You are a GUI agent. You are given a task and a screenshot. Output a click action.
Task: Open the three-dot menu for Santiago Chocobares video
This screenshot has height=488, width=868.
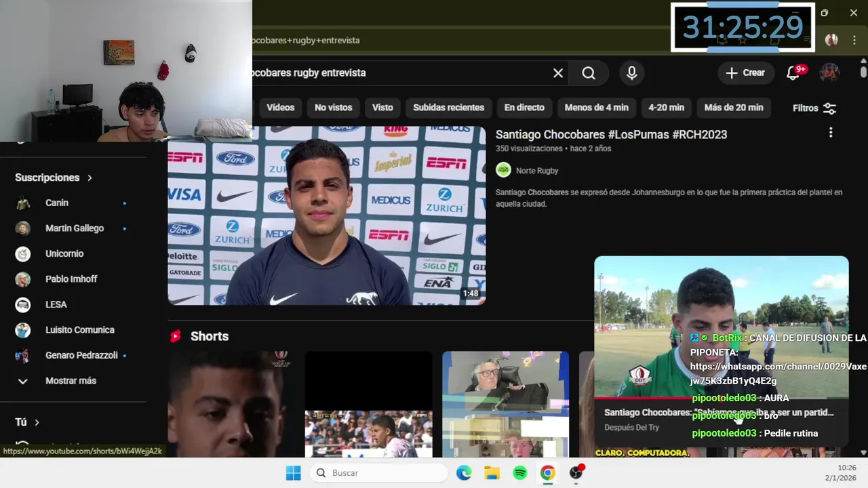(831, 133)
